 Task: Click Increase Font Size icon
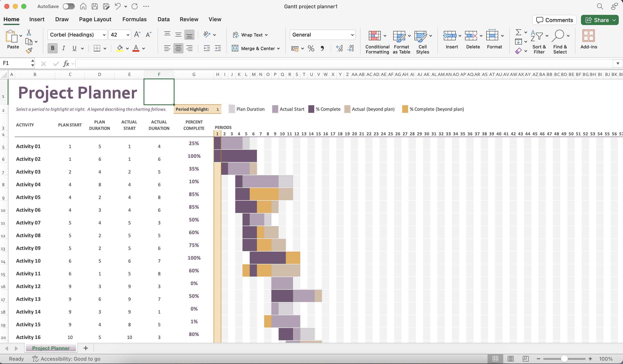137,35
